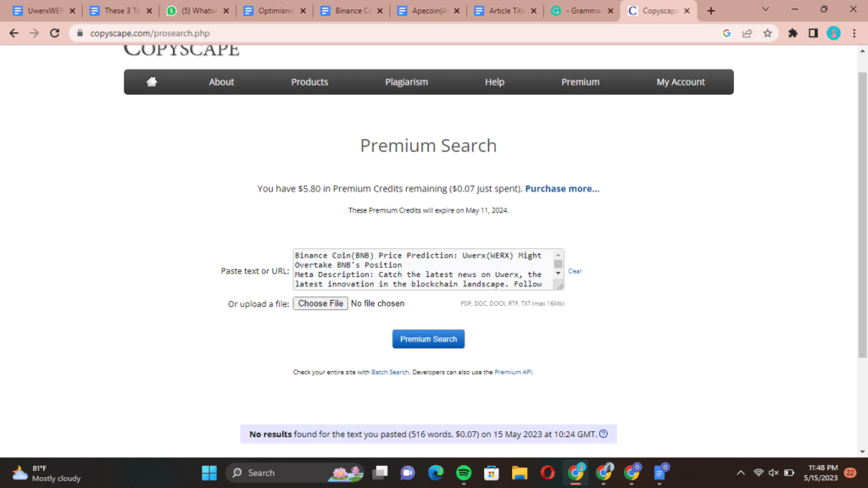
Task: Bookmark this page with star icon
Action: [767, 33]
